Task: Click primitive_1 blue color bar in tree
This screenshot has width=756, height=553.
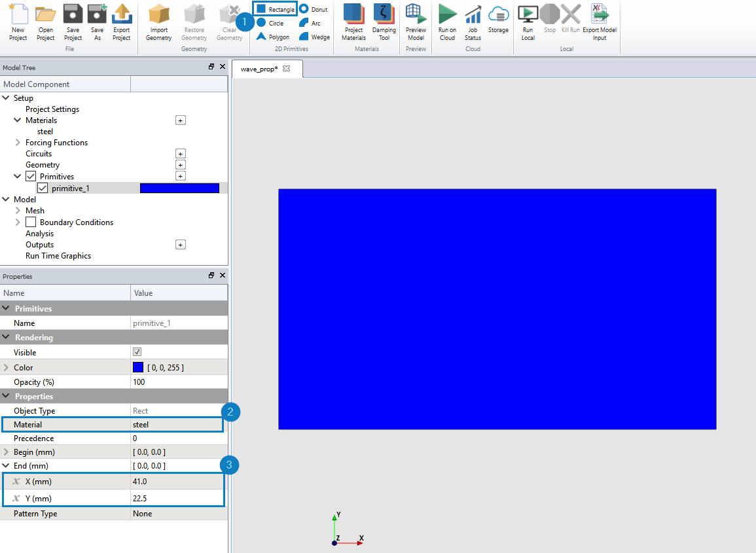Action: (x=179, y=188)
